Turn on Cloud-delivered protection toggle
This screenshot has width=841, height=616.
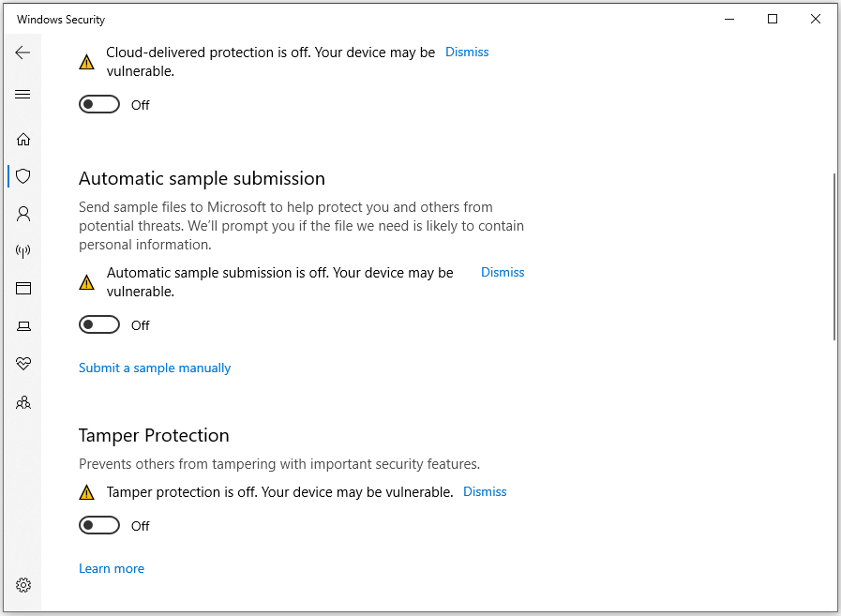[99, 105]
